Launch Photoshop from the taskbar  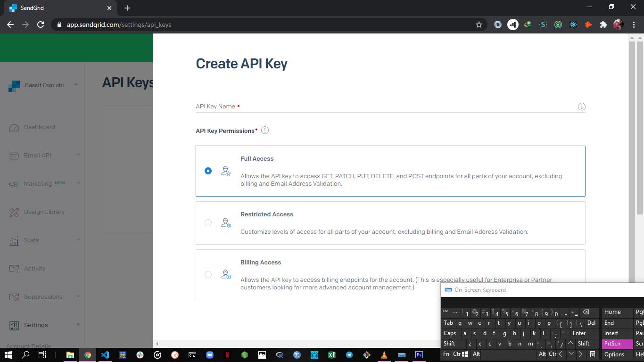pos(419,354)
